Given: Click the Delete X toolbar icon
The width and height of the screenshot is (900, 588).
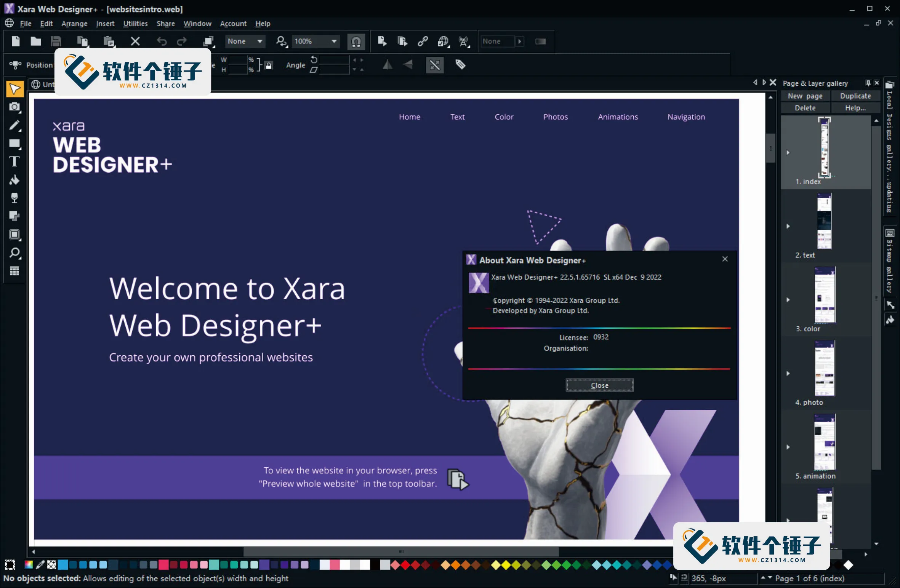Looking at the screenshot, I should tap(135, 41).
